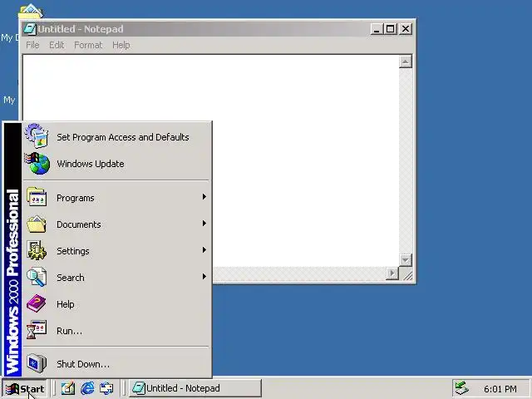Click the My Documents desktop icon

pos(30,10)
